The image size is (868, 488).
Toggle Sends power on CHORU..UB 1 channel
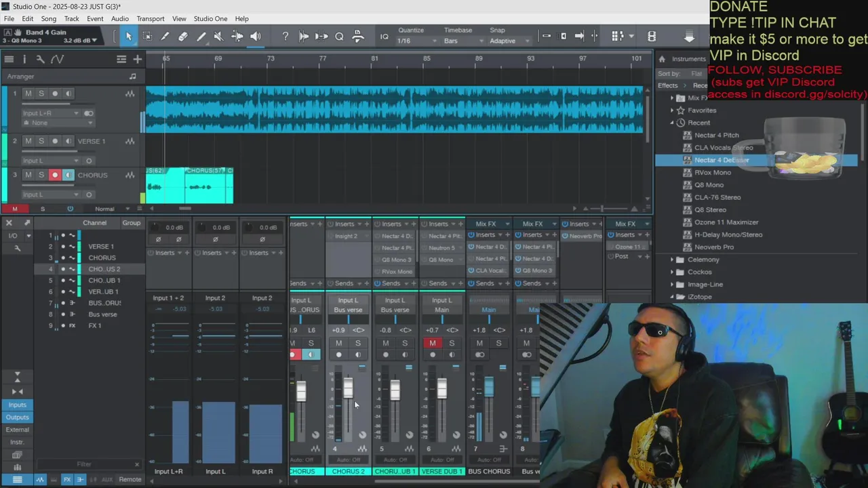378,283
